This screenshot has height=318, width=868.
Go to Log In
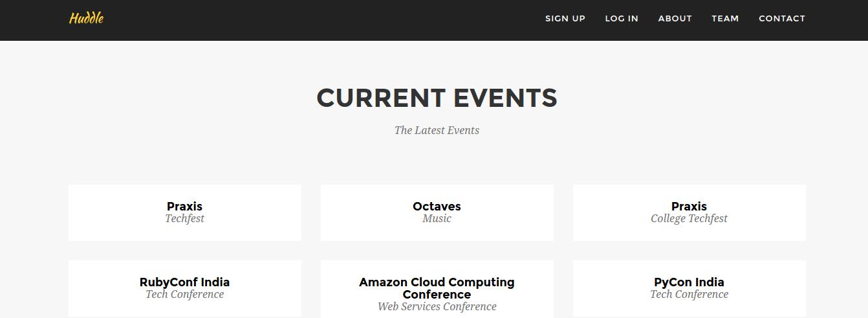point(622,18)
